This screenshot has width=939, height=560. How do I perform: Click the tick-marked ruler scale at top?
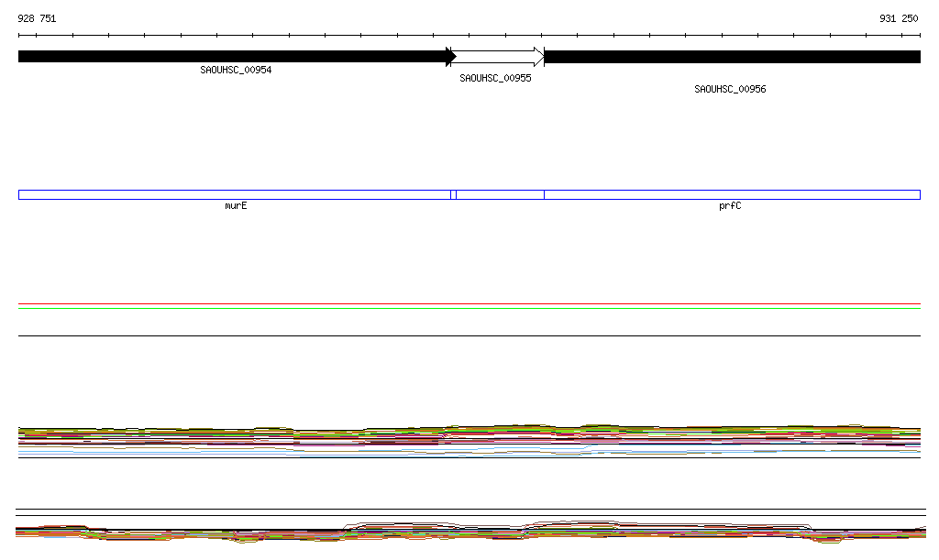(x=469, y=36)
